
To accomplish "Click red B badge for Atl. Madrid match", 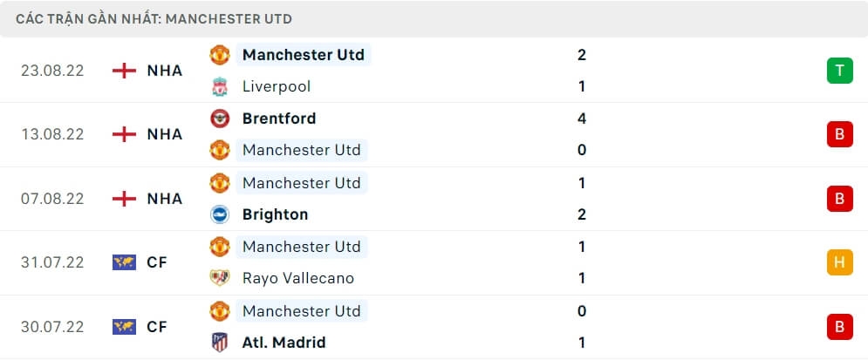I will click(x=839, y=327).
